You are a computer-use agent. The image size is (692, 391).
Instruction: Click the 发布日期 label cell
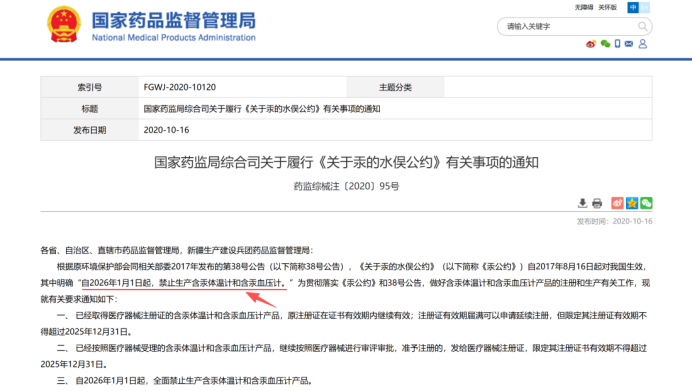coord(90,130)
